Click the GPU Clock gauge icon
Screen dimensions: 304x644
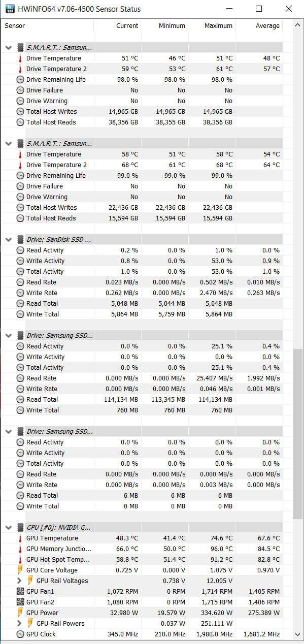(x=20, y=634)
